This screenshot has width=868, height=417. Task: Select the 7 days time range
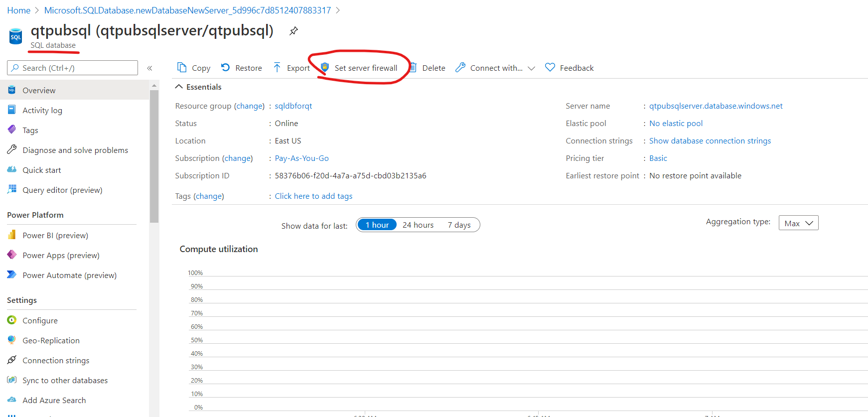(459, 225)
